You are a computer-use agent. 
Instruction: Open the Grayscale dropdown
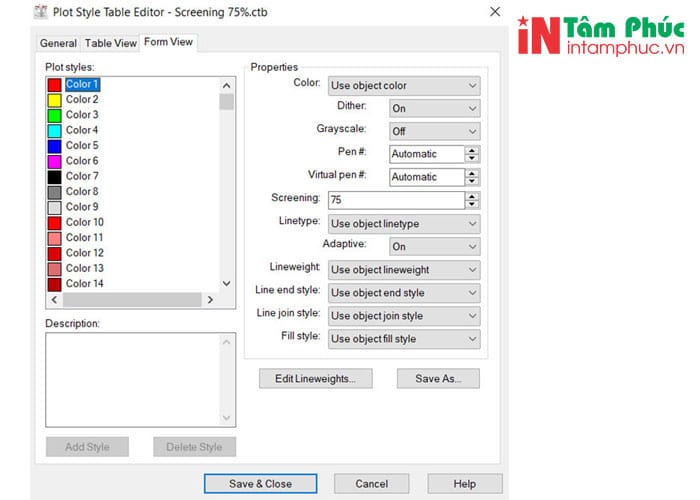434,131
